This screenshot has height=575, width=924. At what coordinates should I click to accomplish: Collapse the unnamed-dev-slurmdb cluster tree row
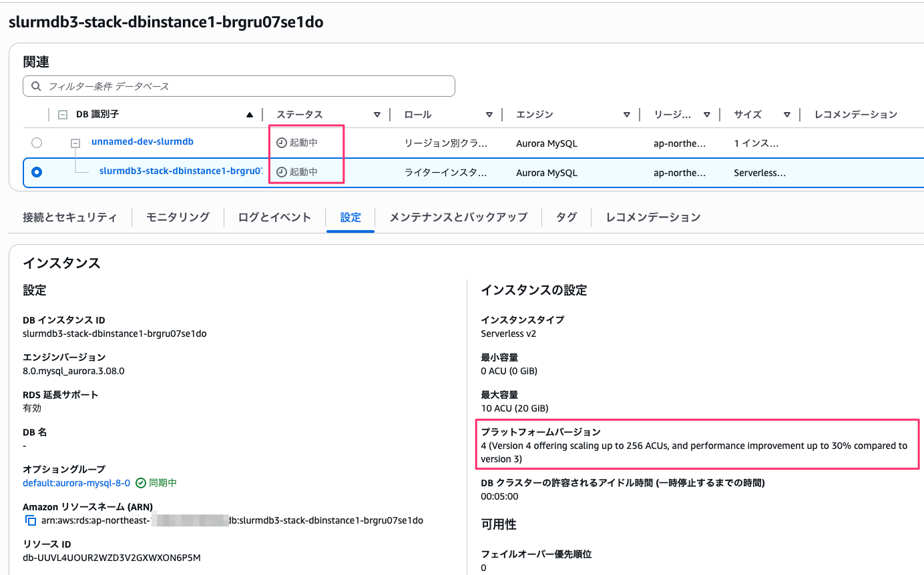[75, 142]
